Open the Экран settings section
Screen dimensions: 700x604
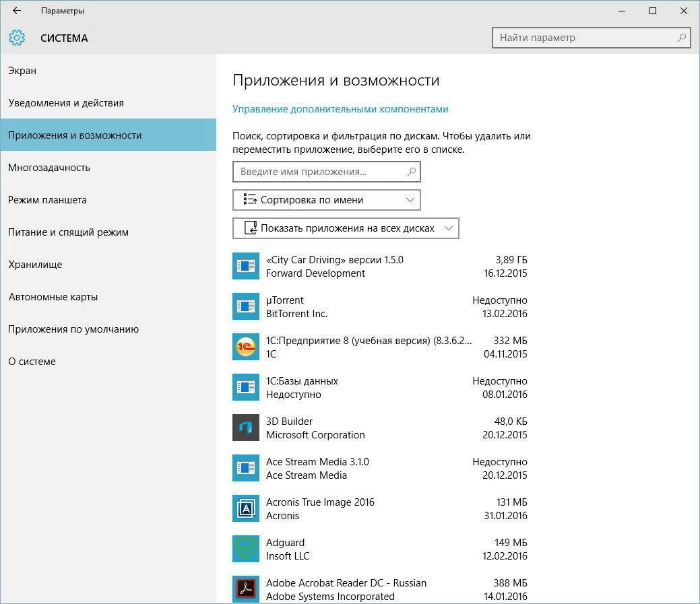click(x=108, y=71)
